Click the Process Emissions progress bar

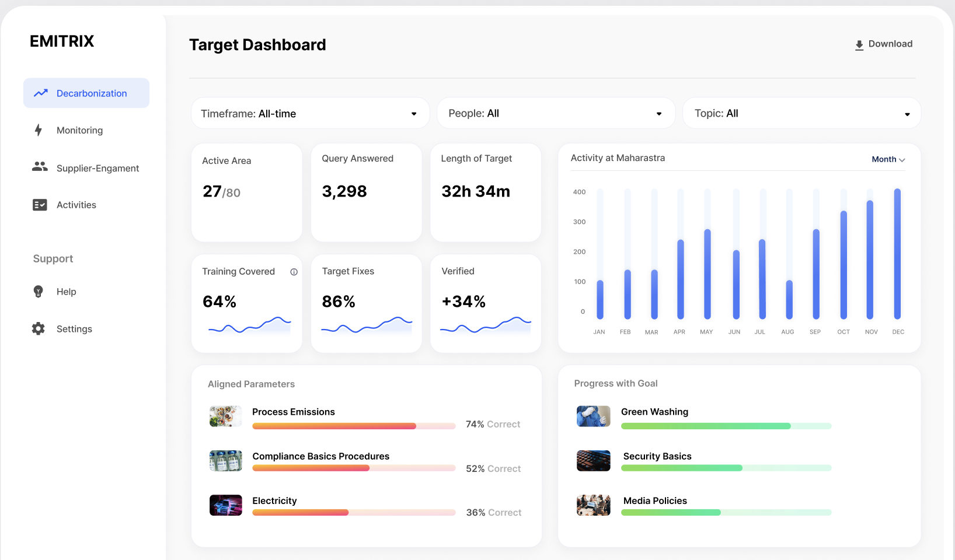354,426
